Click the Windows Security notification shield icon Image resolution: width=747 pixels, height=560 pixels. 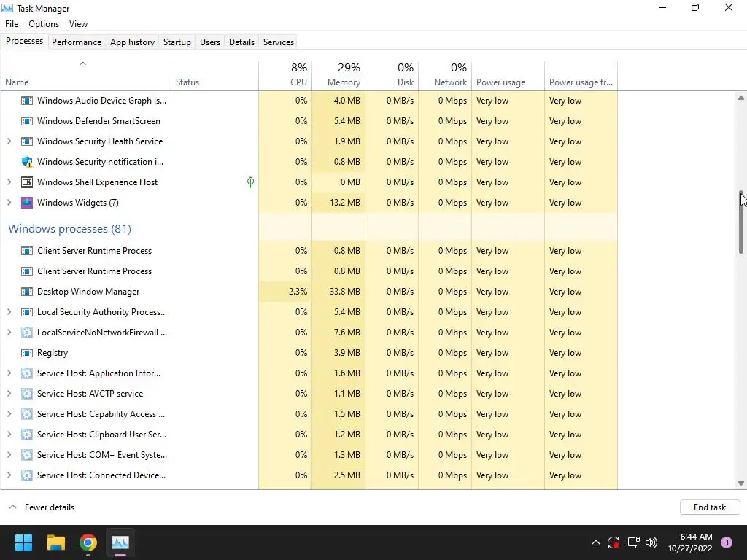27,162
